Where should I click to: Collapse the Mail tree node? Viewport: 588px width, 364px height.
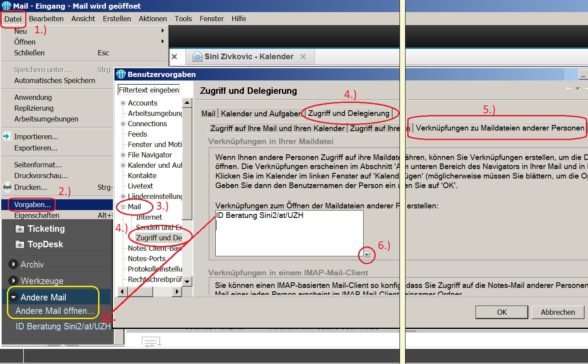point(123,207)
